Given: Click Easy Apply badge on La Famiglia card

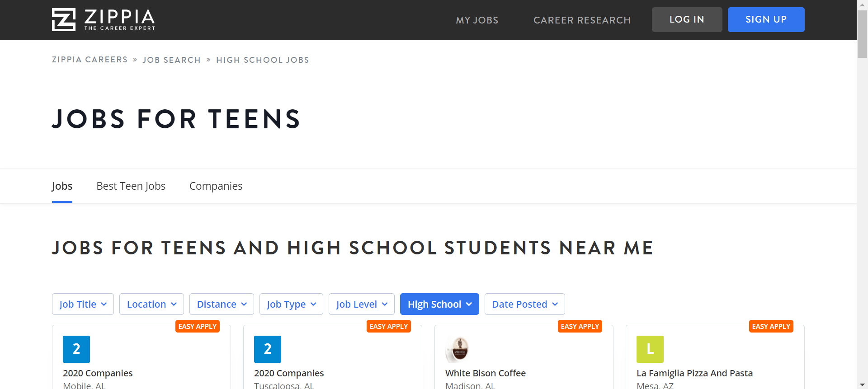Looking at the screenshot, I should tap(771, 326).
